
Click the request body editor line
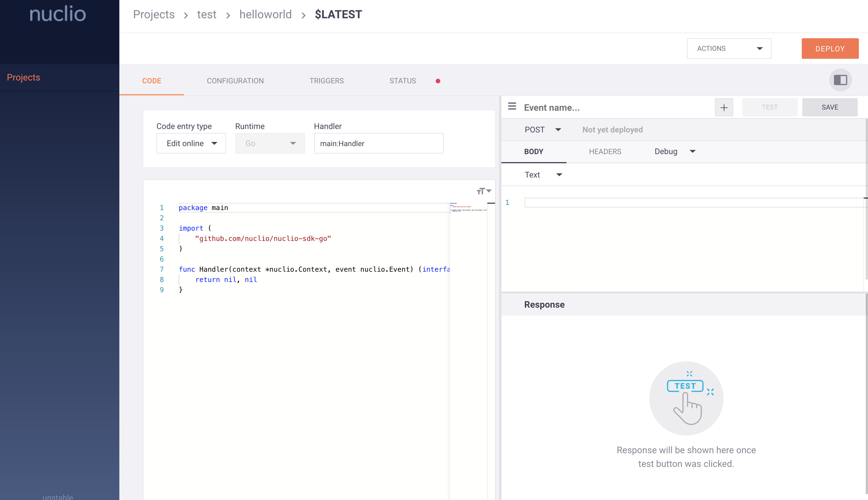(694, 203)
